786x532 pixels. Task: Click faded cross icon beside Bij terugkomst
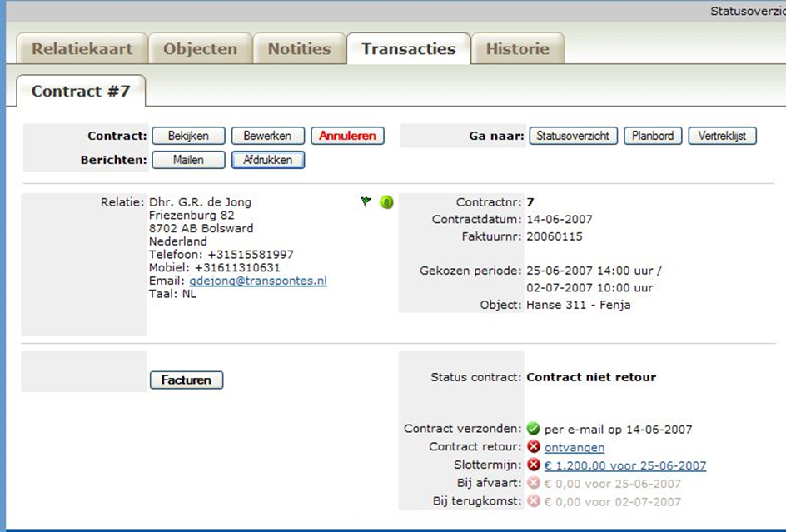pyautogui.click(x=534, y=501)
